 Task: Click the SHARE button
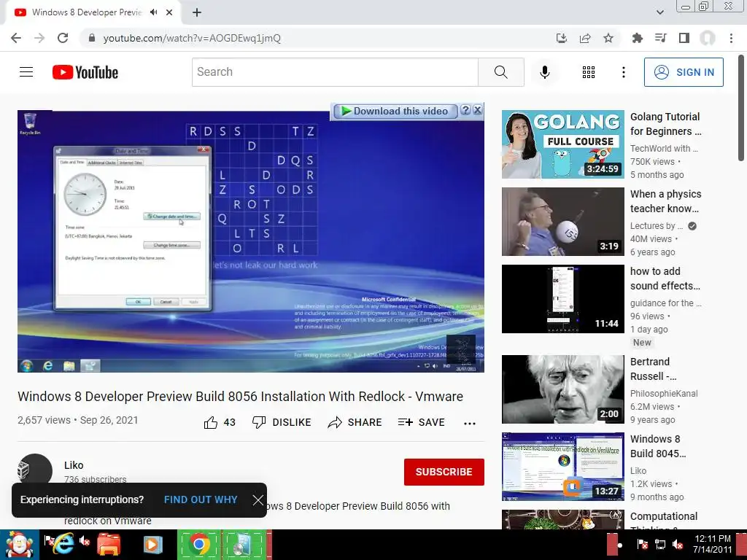click(355, 422)
